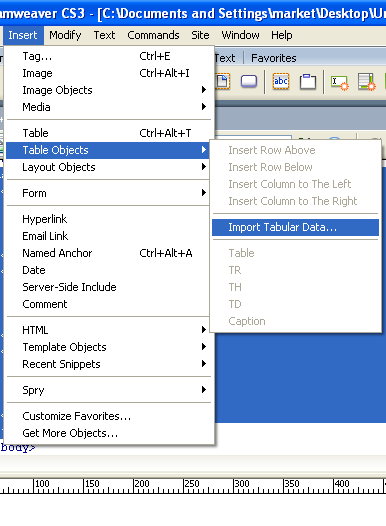The image size is (386, 526).
Task: Select Insert Row Above submenu item
Action: click(x=295, y=150)
